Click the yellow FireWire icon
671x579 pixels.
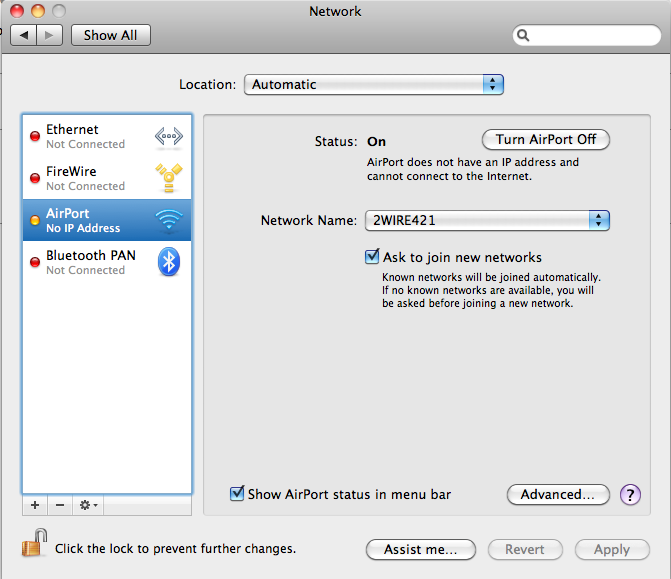[169, 178]
